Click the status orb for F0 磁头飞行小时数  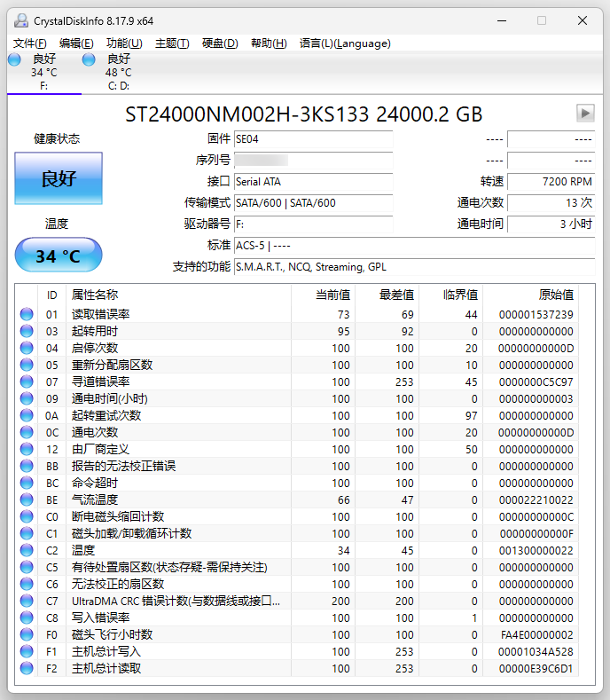(x=27, y=634)
